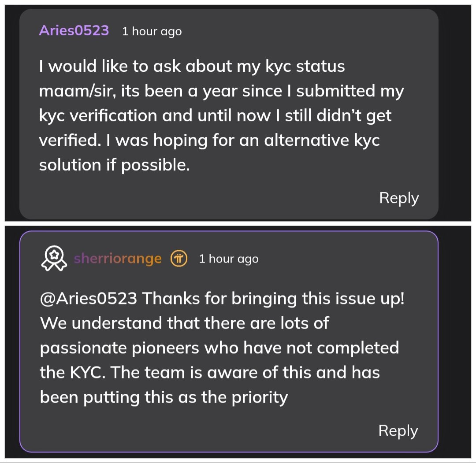Click the line "We understand that there are lots of"
The image size is (476, 463).
tap(184, 323)
